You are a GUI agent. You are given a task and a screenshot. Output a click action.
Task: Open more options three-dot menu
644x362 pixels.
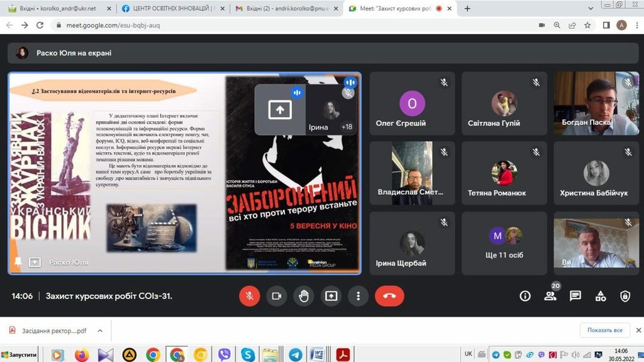coord(358,296)
